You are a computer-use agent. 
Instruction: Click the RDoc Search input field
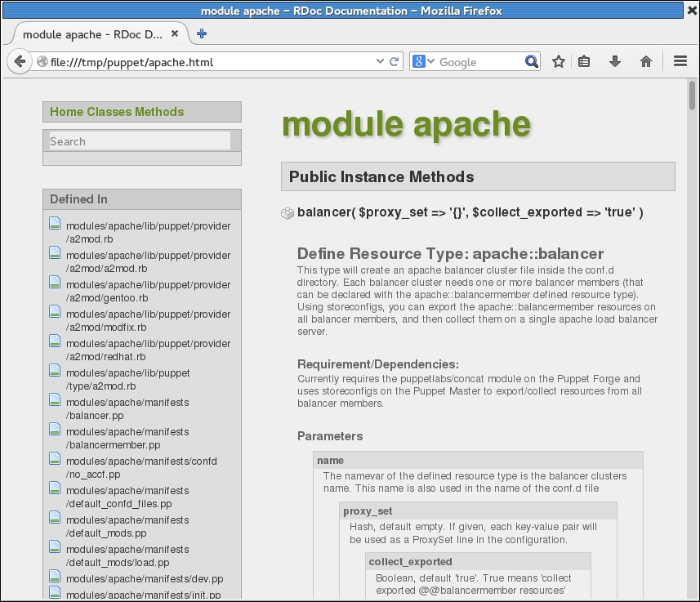click(x=140, y=141)
